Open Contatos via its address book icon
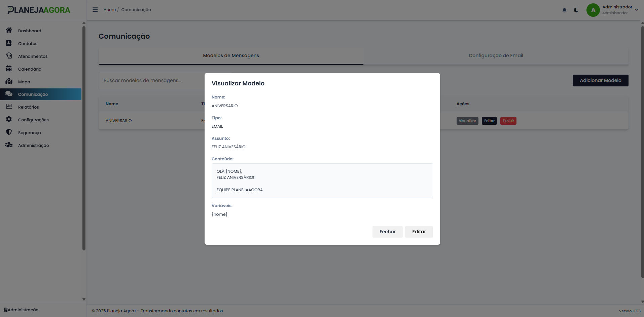Screen dimensions: 644x317 pyautogui.click(x=9, y=43)
